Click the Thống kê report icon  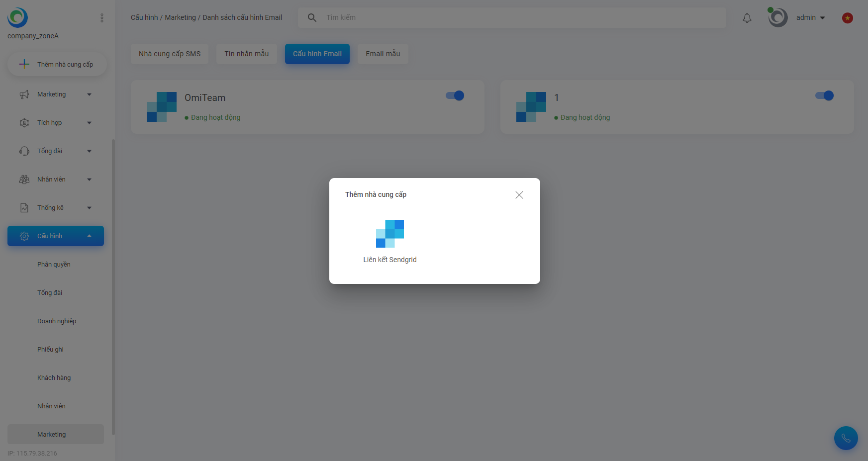point(24,208)
